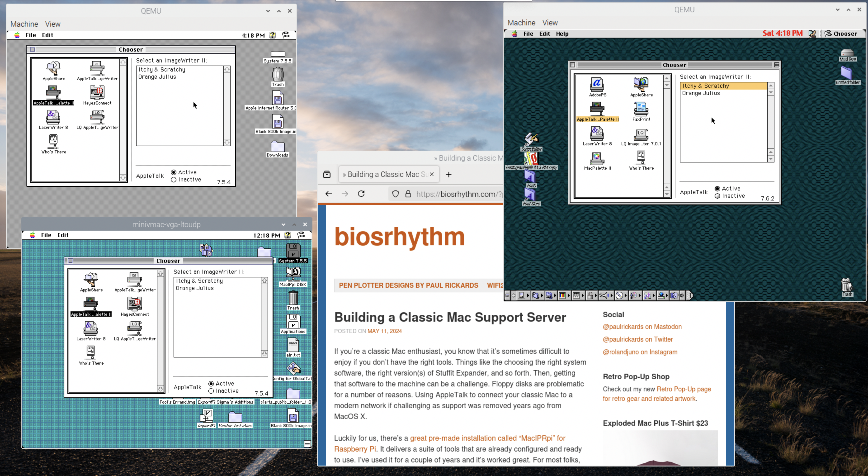The height and width of the screenshot is (476, 868).
Task: Select Who's There in top-left QEMU Chooser
Action: click(x=53, y=144)
